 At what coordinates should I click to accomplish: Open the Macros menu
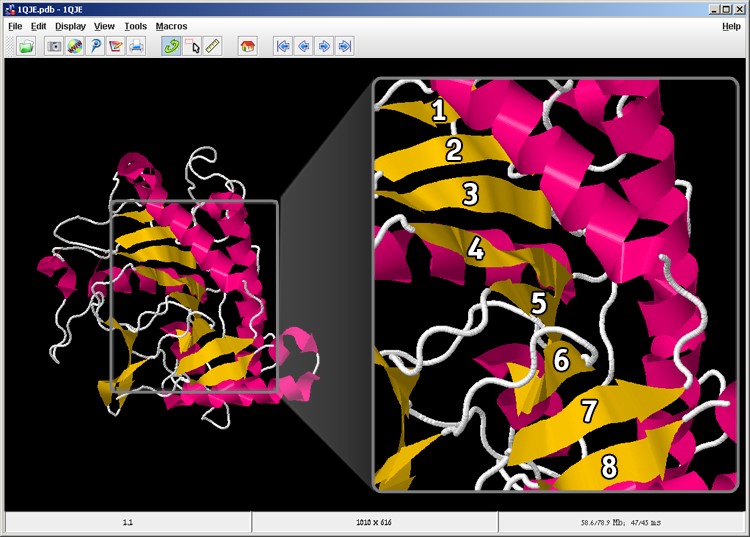point(171,26)
